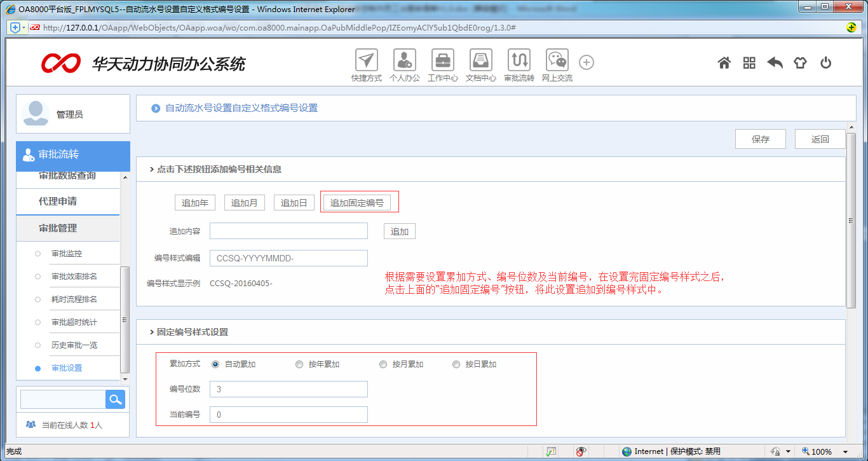Click inside the 编号位数 input field

point(288,389)
